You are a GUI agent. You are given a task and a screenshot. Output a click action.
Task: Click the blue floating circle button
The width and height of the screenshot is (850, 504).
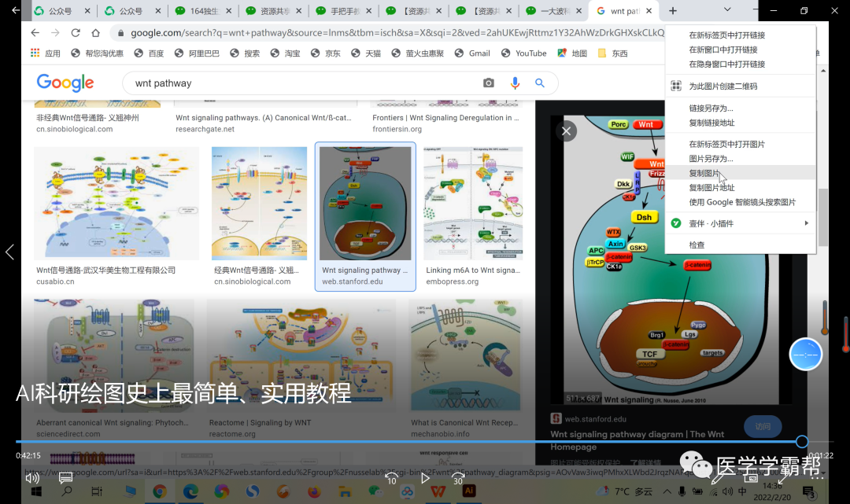(x=806, y=355)
